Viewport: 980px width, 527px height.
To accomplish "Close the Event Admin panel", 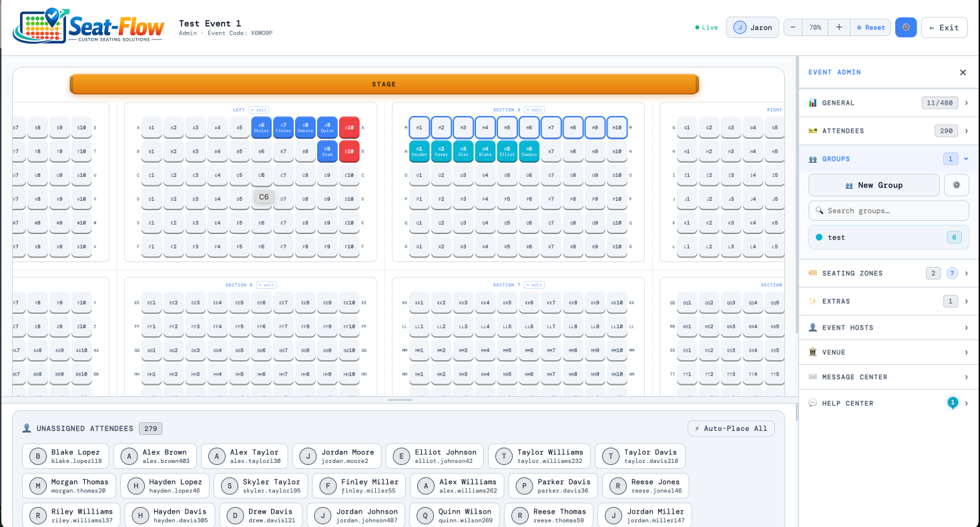I will tap(963, 72).
